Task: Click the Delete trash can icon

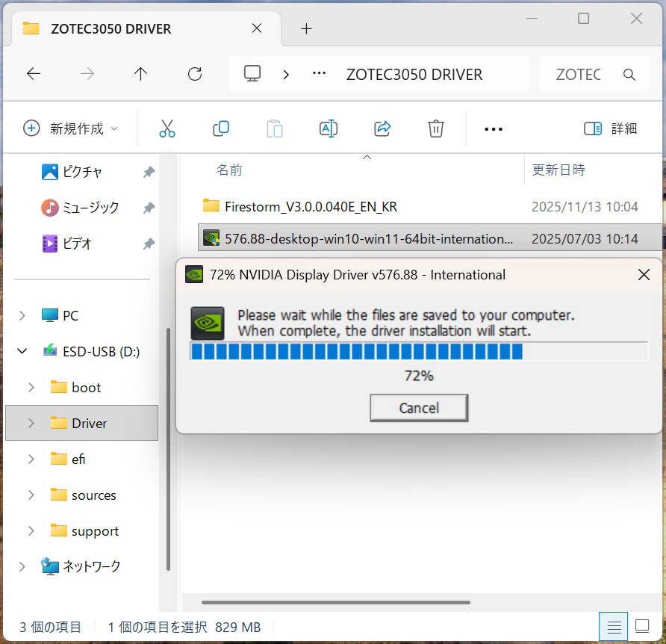Action: point(436,129)
